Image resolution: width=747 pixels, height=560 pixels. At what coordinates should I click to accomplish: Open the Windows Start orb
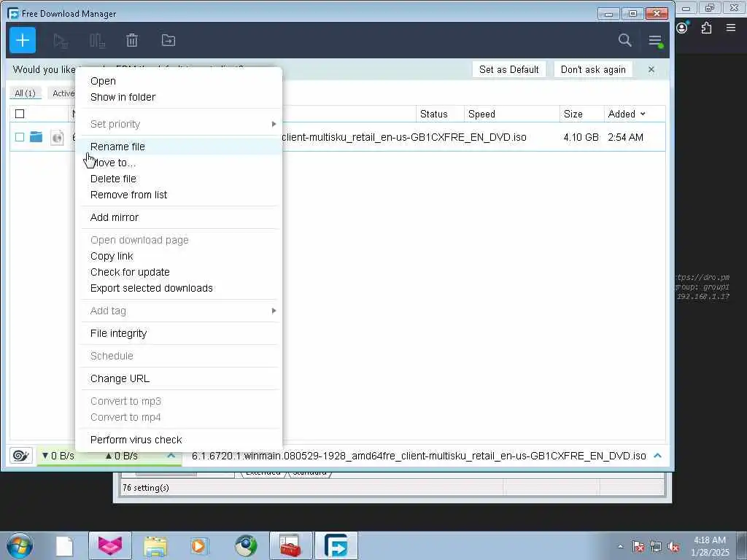(x=20, y=545)
